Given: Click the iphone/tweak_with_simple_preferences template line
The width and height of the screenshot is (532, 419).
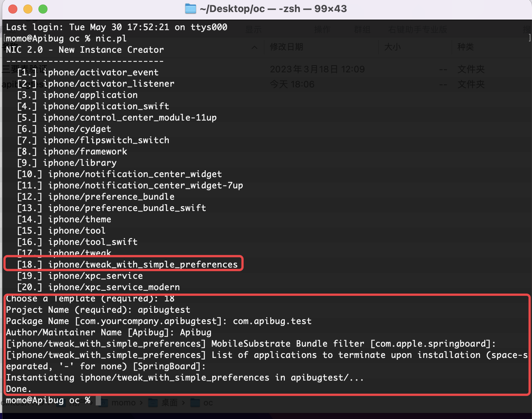Looking at the screenshot, I should click(143, 265).
